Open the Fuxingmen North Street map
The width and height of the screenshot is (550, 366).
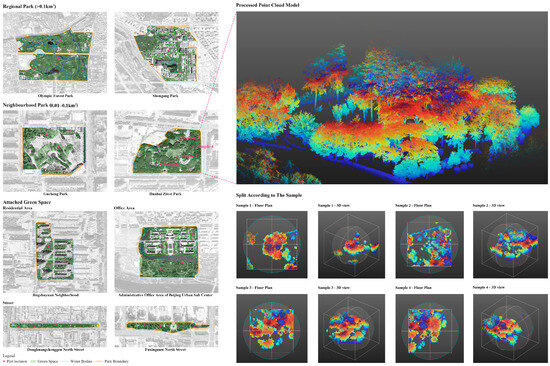point(166,326)
